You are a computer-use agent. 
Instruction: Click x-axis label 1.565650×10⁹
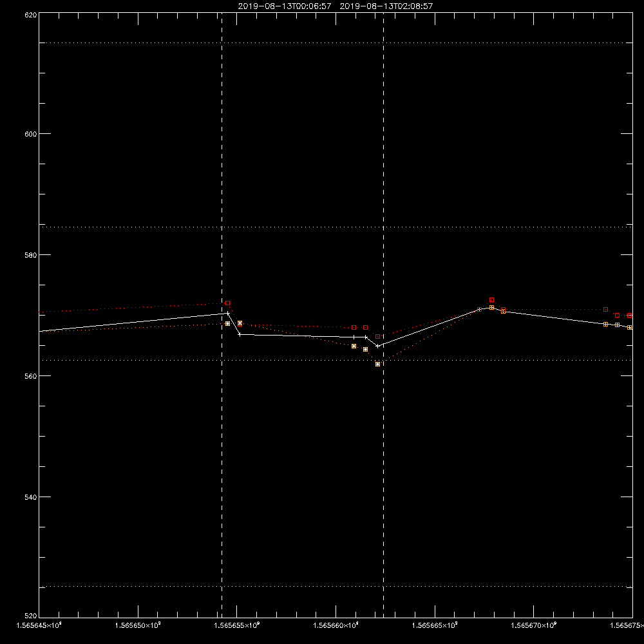click(x=138, y=625)
